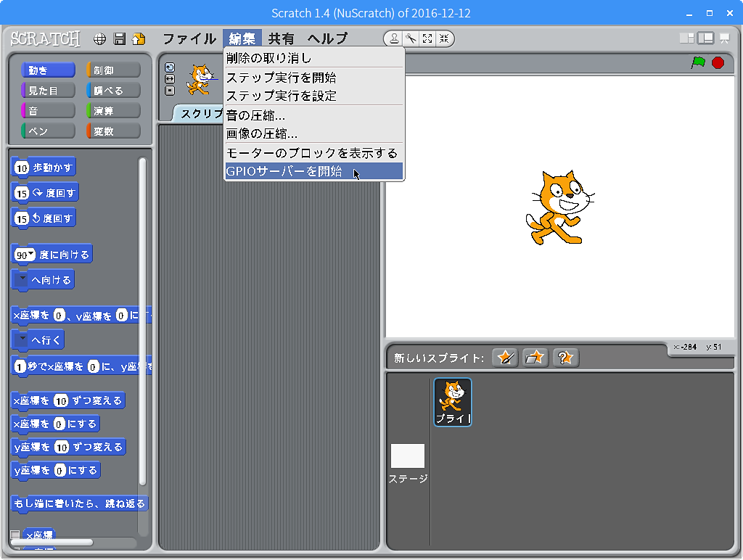
Task: Select the 変数 block category
Action: 113,131
